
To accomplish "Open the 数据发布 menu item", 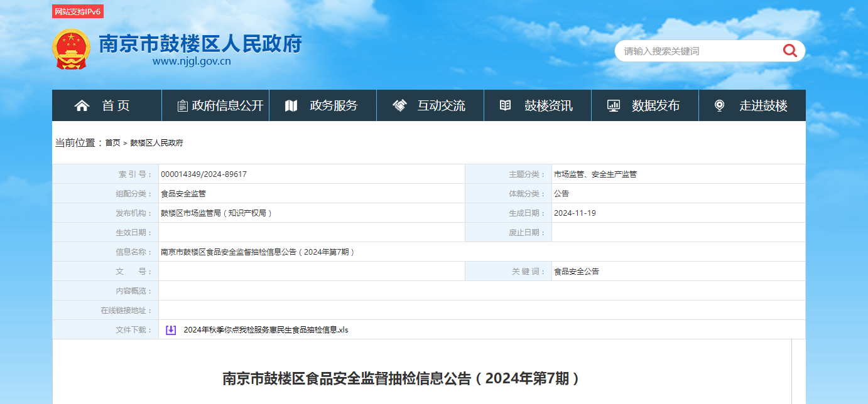I will 645,105.
